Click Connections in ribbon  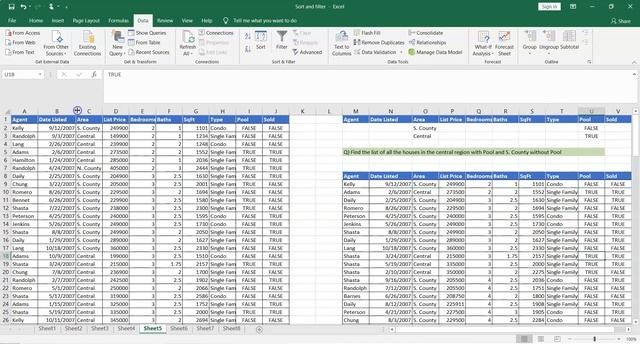tap(216, 33)
